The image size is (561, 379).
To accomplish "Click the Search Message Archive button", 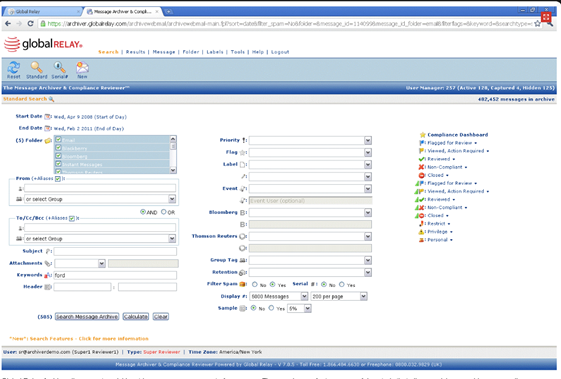I will coord(87,317).
